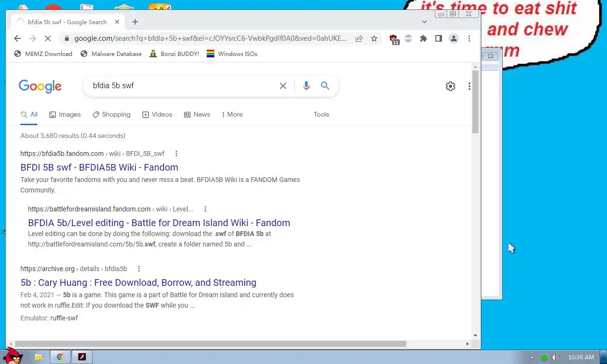Open the Bonzi BUDDY! bookmark
The height and width of the screenshot is (364, 607).
(x=175, y=54)
